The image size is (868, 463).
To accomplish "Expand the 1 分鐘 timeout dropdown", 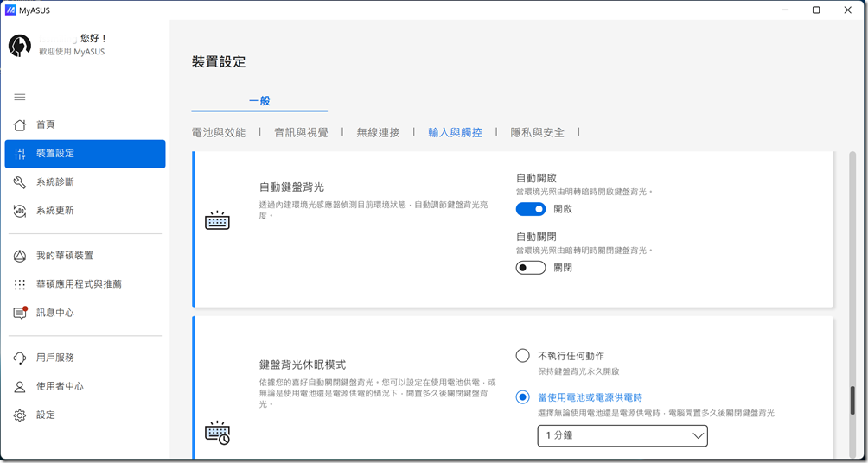I will coord(622,436).
